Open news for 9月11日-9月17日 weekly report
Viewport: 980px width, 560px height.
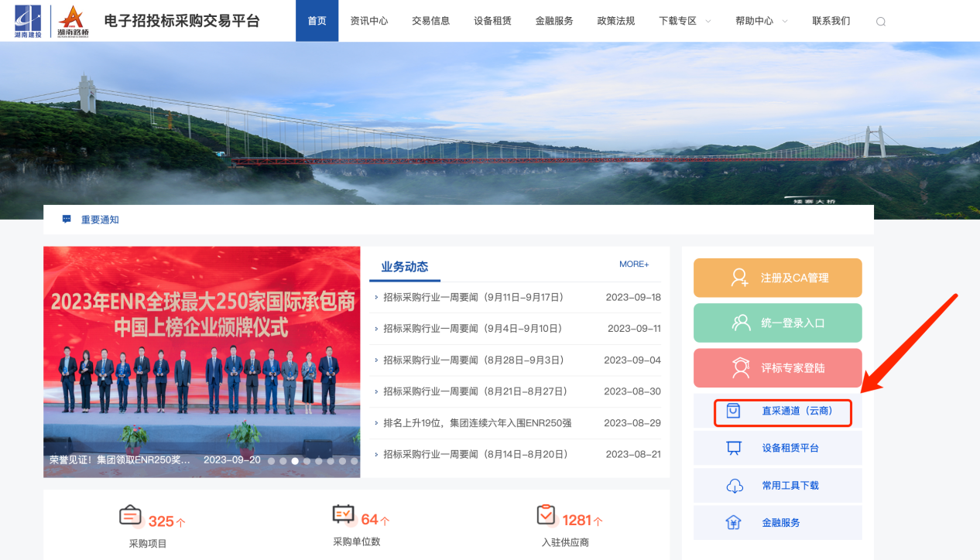tap(474, 297)
